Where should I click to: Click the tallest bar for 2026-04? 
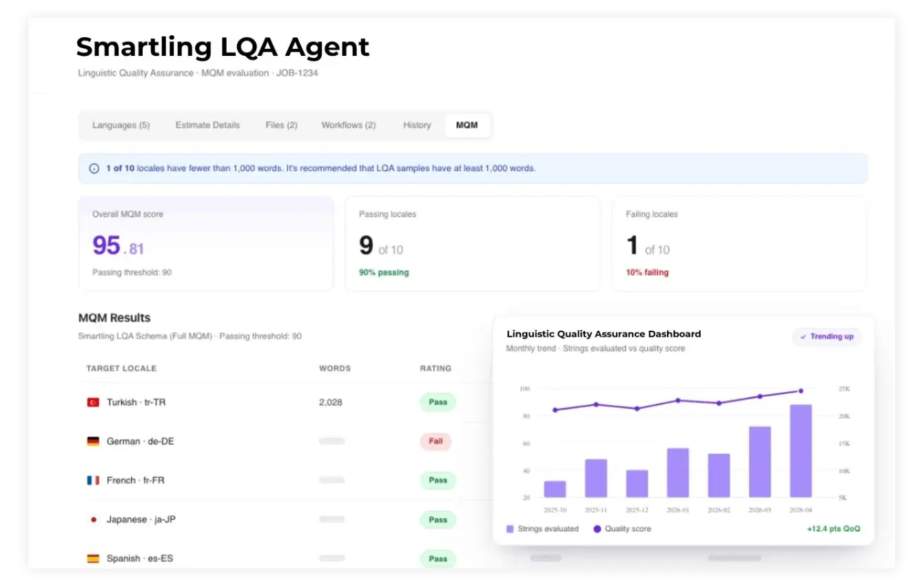801,451
